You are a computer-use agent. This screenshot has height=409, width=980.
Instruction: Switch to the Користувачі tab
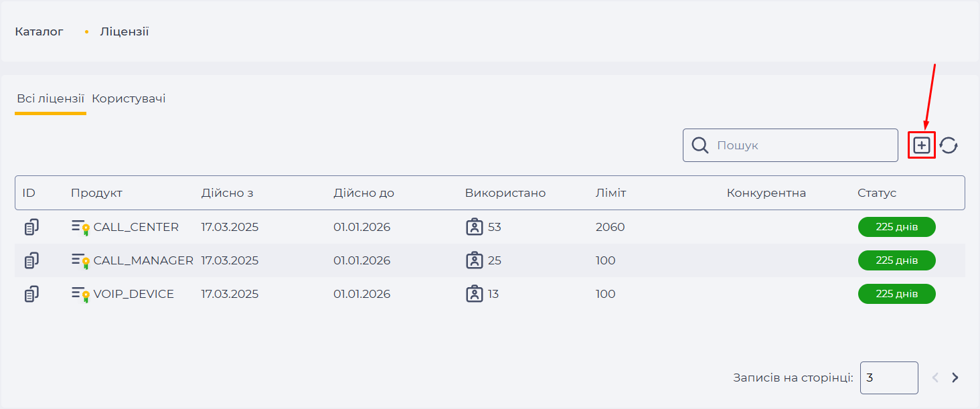tap(129, 99)
